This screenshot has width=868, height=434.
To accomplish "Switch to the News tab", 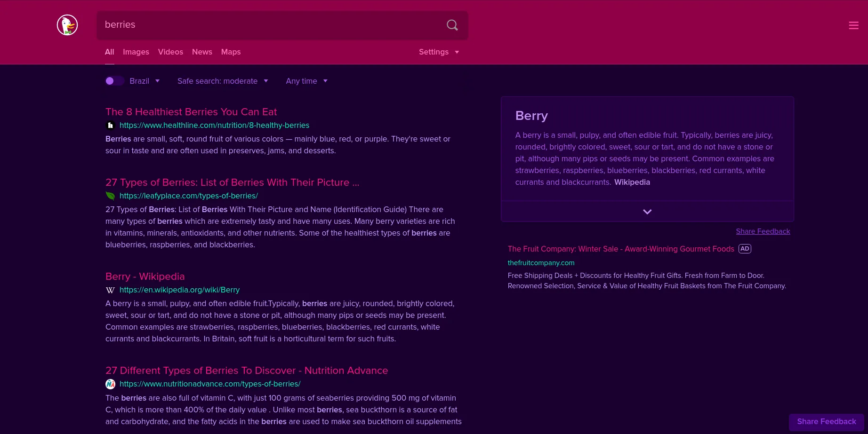I will [x=202, y=52].
